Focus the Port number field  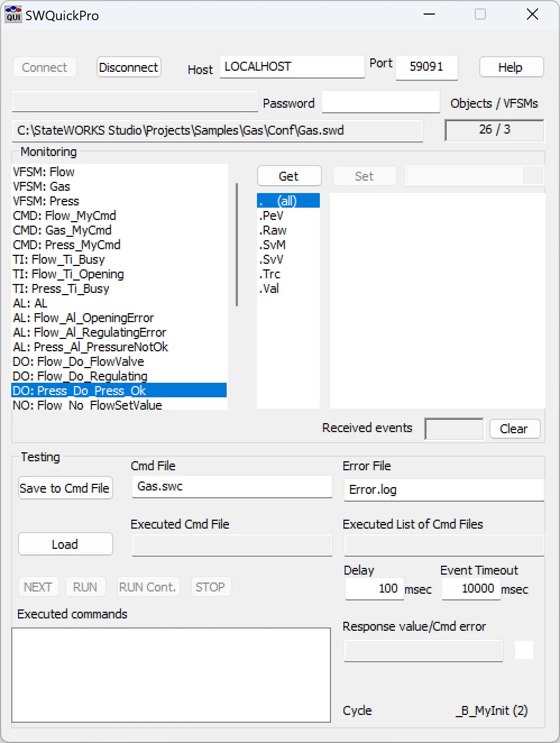tap(426, 67)
